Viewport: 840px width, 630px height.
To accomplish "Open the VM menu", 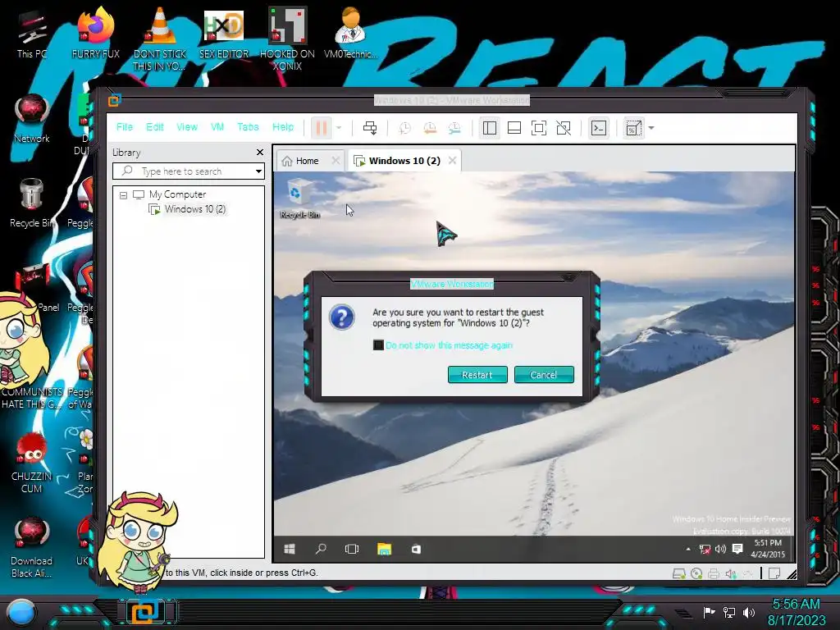I will point(217,127).
